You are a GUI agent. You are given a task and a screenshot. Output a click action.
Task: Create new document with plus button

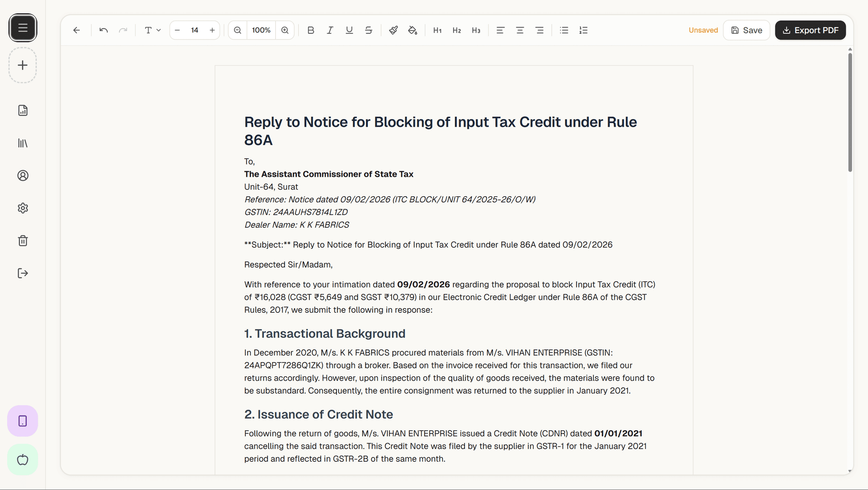(23, 65)
